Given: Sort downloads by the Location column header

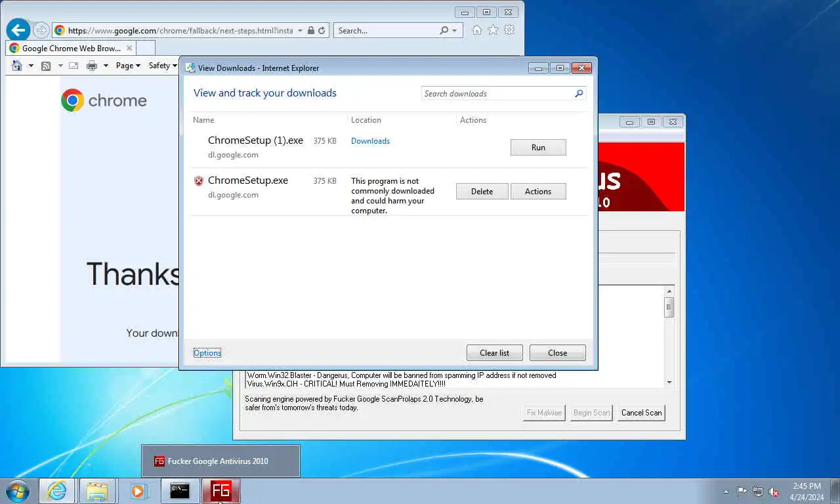Looking at the screenshot, I should coord(366,120).
